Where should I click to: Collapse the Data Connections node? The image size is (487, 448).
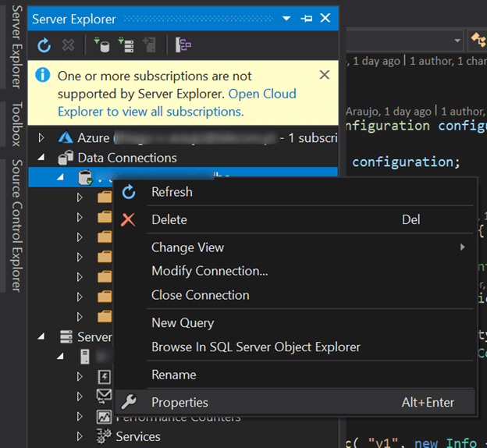41,158
